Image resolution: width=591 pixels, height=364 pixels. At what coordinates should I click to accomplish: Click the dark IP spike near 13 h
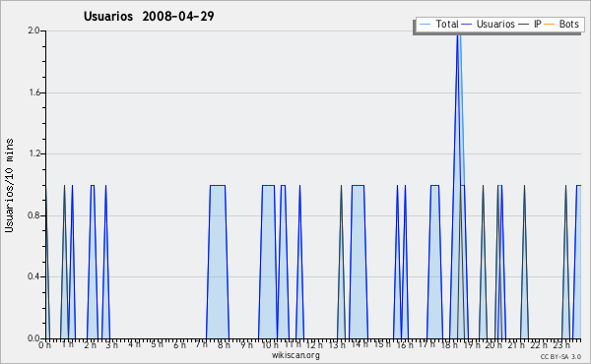coord(341,262)
